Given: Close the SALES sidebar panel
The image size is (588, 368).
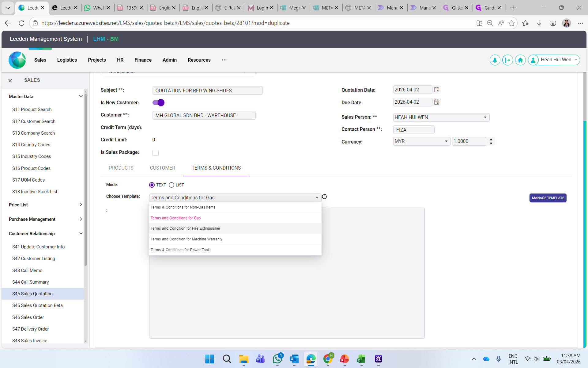Looking at the screenshot, I should pyautogui.click(x=10, y=81).
